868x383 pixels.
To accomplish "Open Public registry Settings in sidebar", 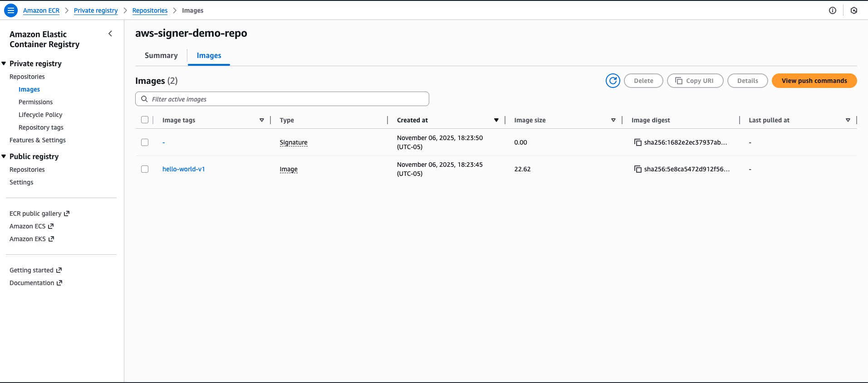I will (21, 182).
